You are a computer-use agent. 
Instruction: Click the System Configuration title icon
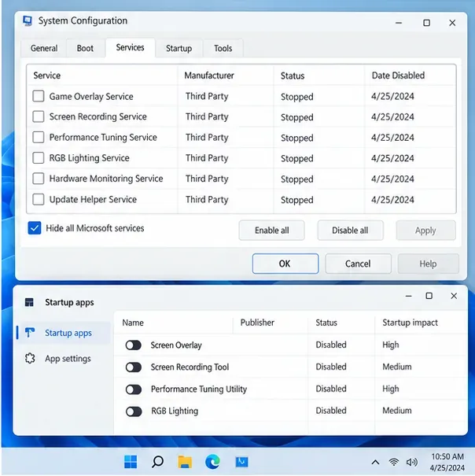(28, 20)
